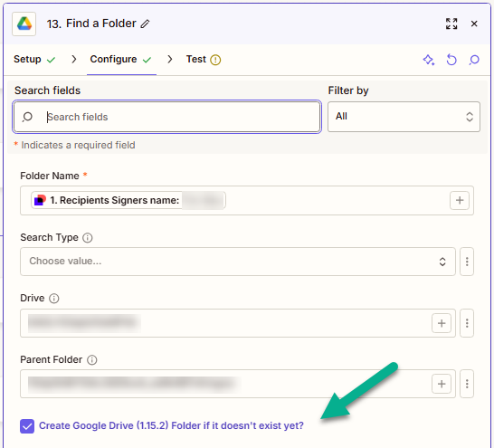Add data with Folder Name plus button
Viewport: 494px width, 448px height.
coord(460,200)
